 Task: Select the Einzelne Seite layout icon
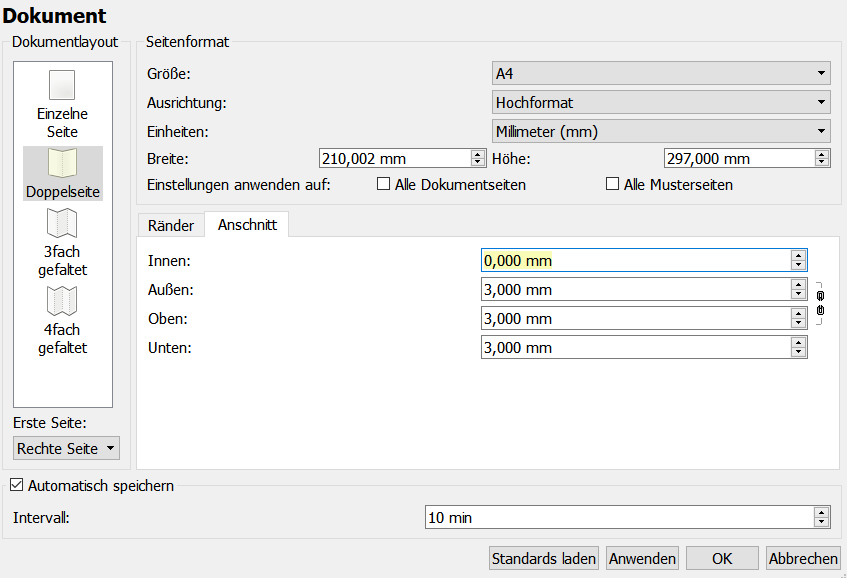pos(62,86)
